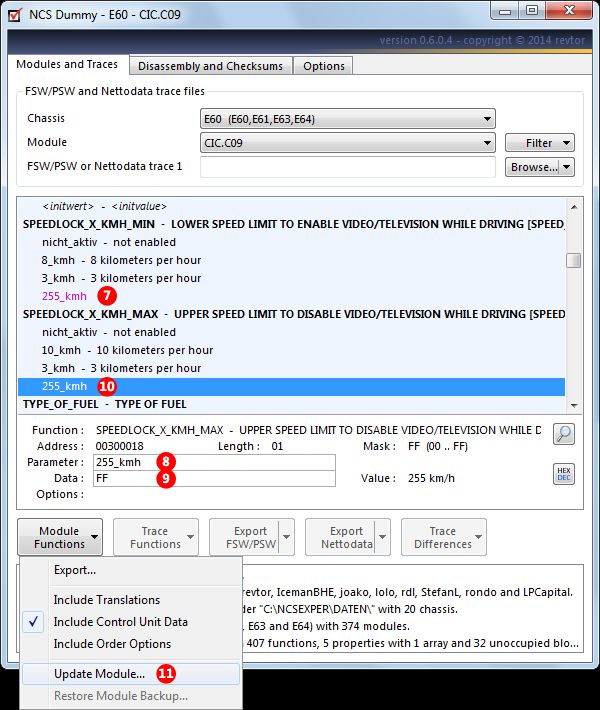Viewport: 600px width, 710px height.
Task: Minimize the NCS Dummy window
Action: point(505,11)
